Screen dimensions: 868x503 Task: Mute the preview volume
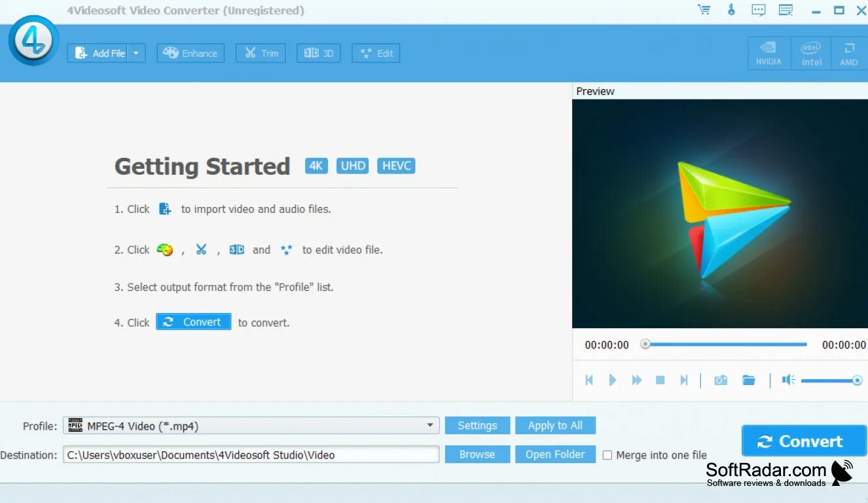point(789,380)
